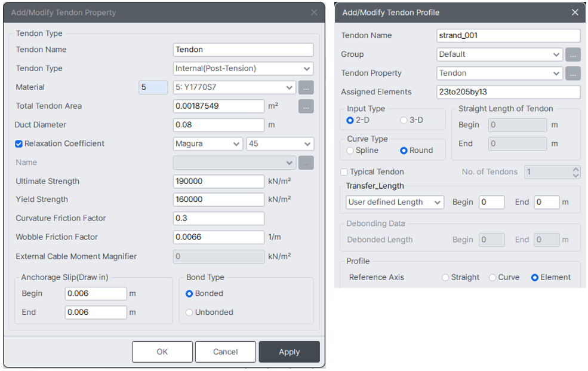Expand User defined Length dropdown
Image resolution: width=588 pixels, height=371 pixels.
coord(395,202)
